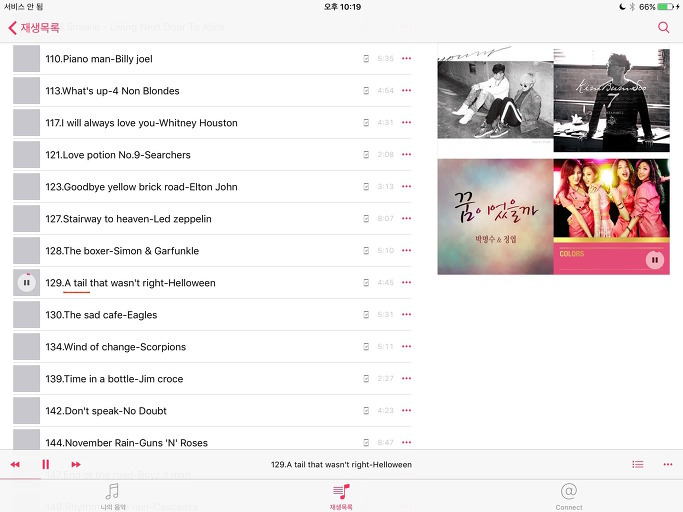Open the black-and-white duo album cover

point(495,100)
